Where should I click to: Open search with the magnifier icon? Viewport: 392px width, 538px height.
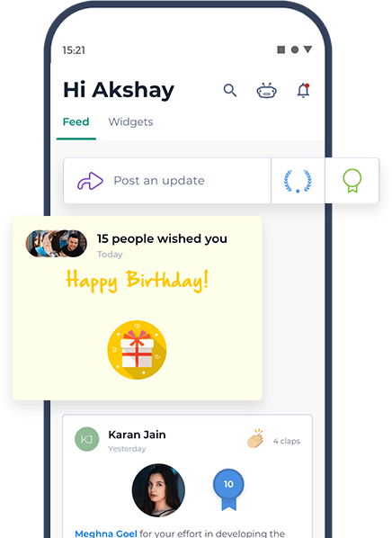(x=230, y=91)
